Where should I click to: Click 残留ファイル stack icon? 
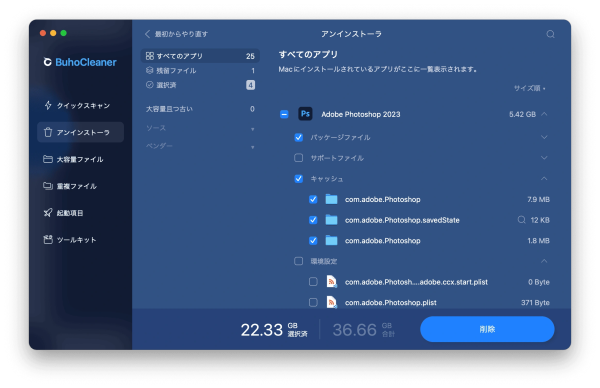[x=150, y=70]
